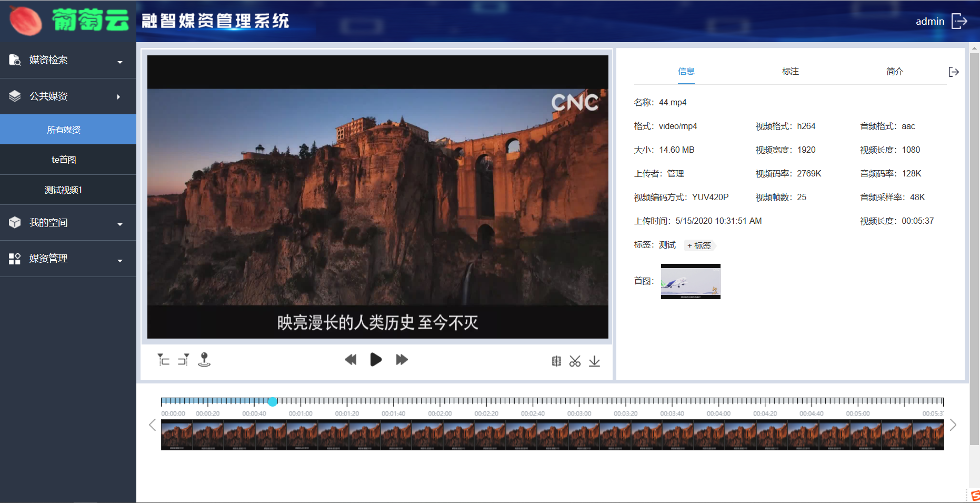Open the 简介 tab
This screenshot has width=980, height=503.
point(894,72)
